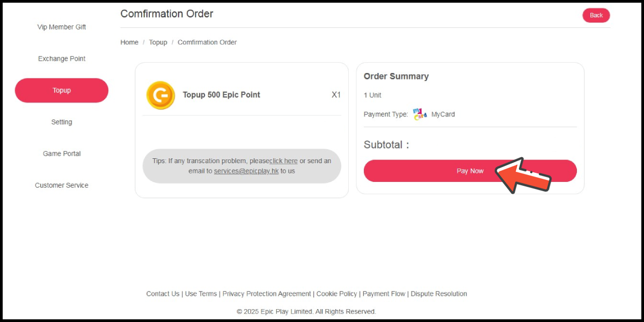The height and width of the screenshot is (322, 644).
Task: Open the Cookie Policy footer link
Action: click(336, 294)
